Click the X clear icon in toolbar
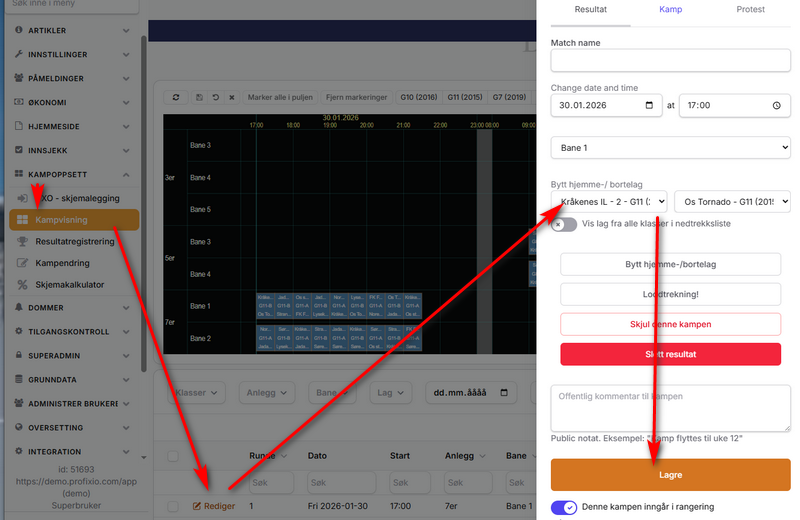Viewport: 800px width, 520px height. [232, 97]
